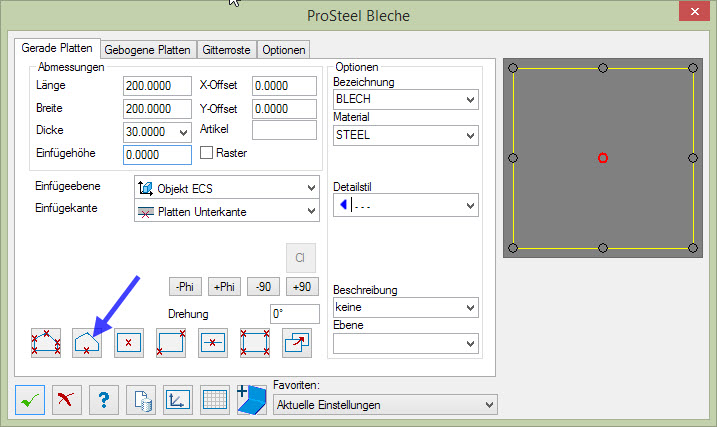Cancel using the red X button

pyautogui.click(x=67, y=400)
